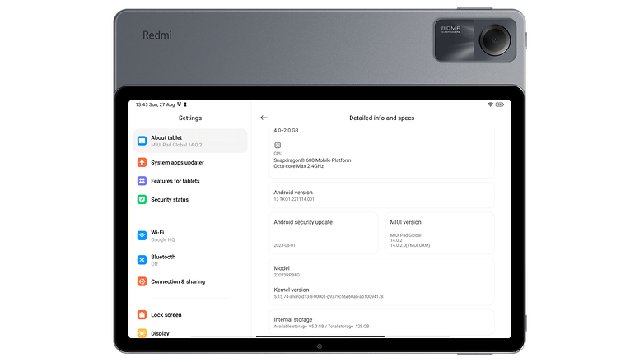Click the Google HQ network name
644x362 pixels.
click(x=162, y=239)
